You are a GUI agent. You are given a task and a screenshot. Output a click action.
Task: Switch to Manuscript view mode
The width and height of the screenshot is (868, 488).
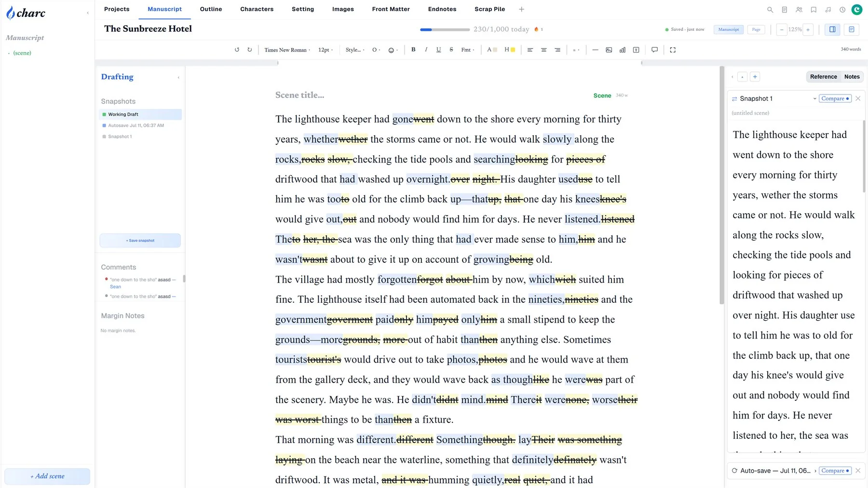[x=728, y=29]
